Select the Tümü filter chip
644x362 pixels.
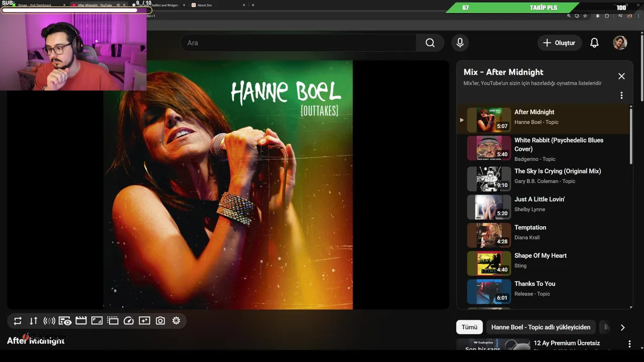tap(469, 327)
